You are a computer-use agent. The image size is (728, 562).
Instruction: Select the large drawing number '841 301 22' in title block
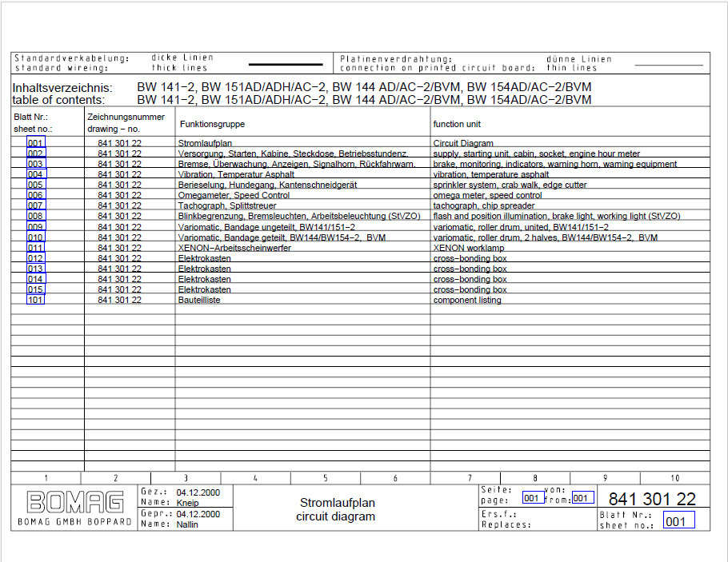click(652, 499)
